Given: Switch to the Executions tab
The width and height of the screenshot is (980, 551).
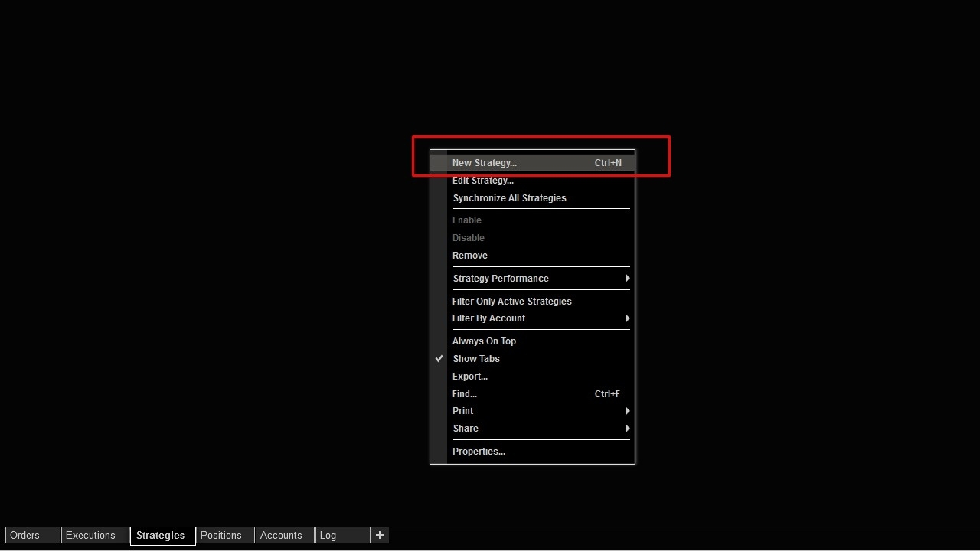Looking at the screenshot, I should click(x=96, y=536).
